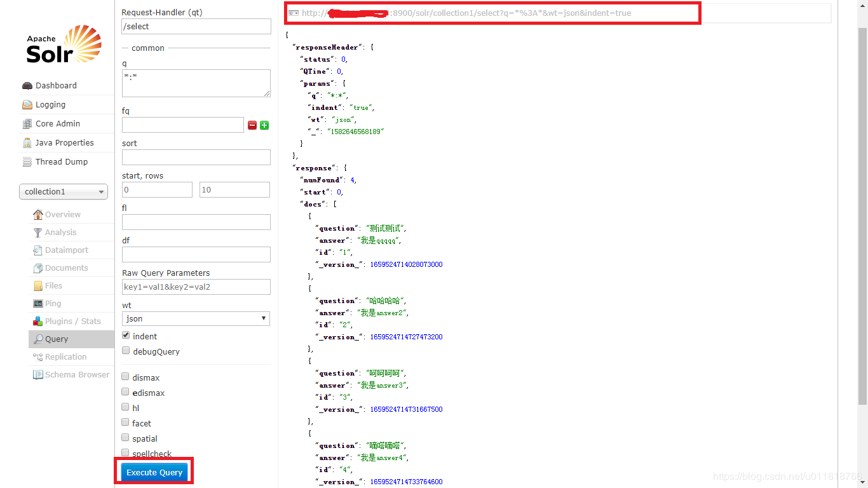Click the "common" section heading
Viewport: 868px width, 488px height.
point(148,48)
